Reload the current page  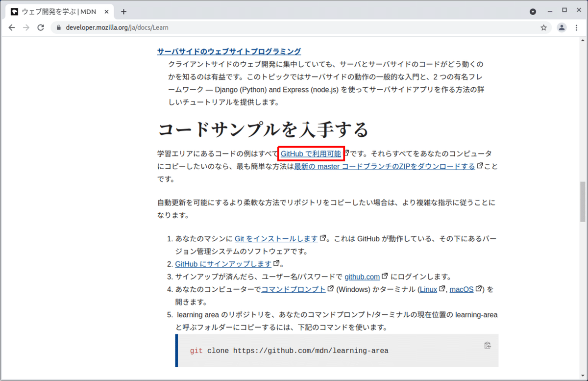(x=41, y=28)
